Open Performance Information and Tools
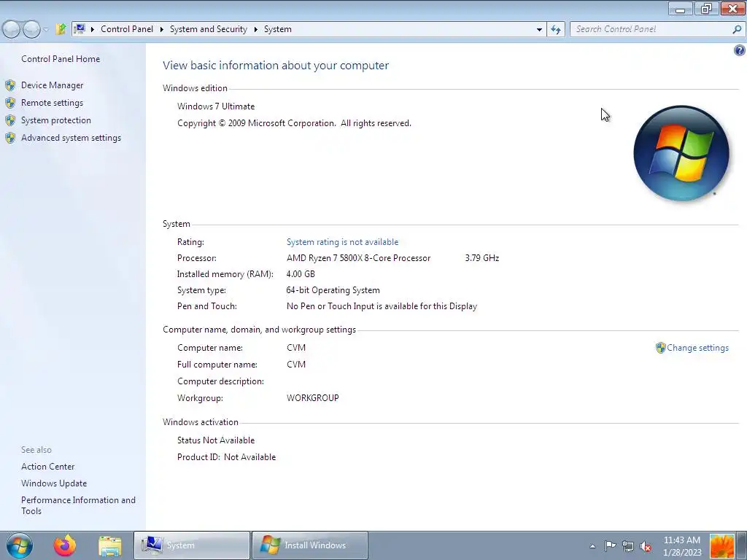 [78, 505]
